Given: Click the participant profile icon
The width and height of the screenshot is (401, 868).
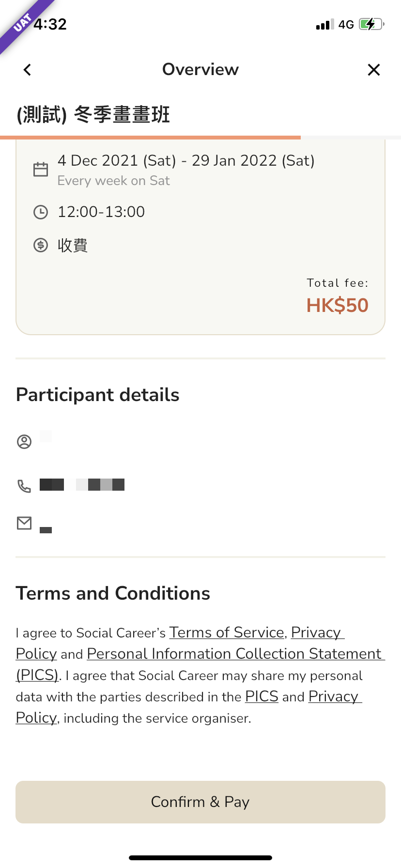Looking at the screenshot, I should [x=24, y=442].
